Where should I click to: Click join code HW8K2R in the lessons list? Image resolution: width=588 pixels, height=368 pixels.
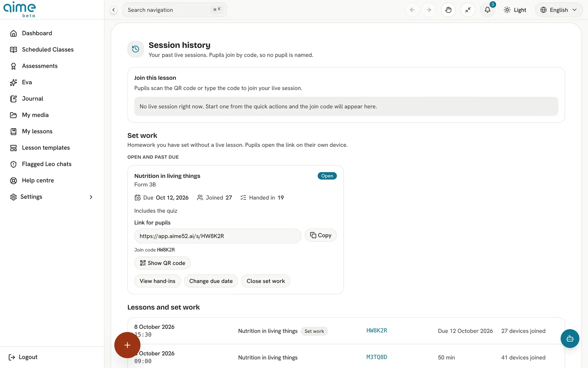tap(377, 331)
